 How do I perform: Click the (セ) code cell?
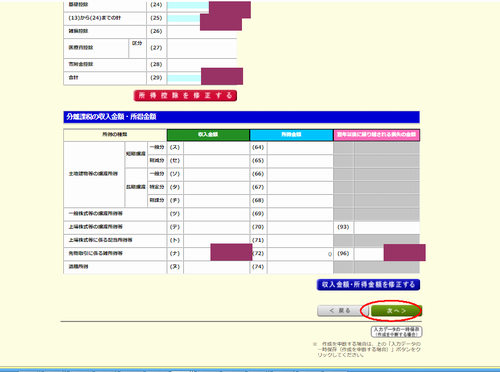pyautogui.click(x=175, y=161)
